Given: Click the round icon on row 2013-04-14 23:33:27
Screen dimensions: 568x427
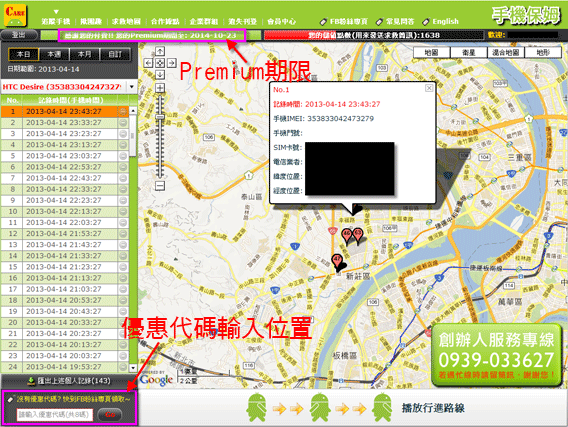Looking at the screenshot, I should click(123, 123).
